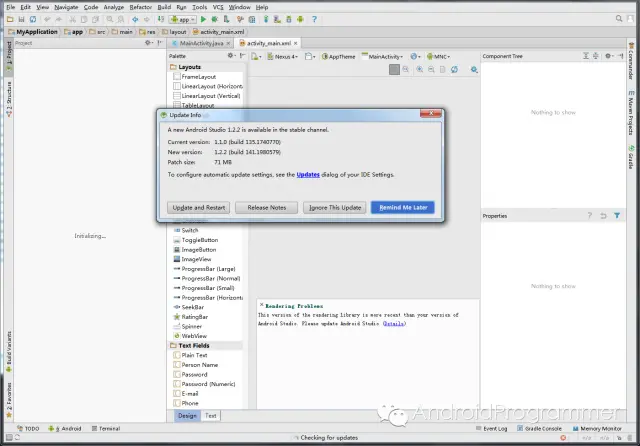Click zoom out icon in designer toolbar
Screen dimensions: 640x446
431,69
